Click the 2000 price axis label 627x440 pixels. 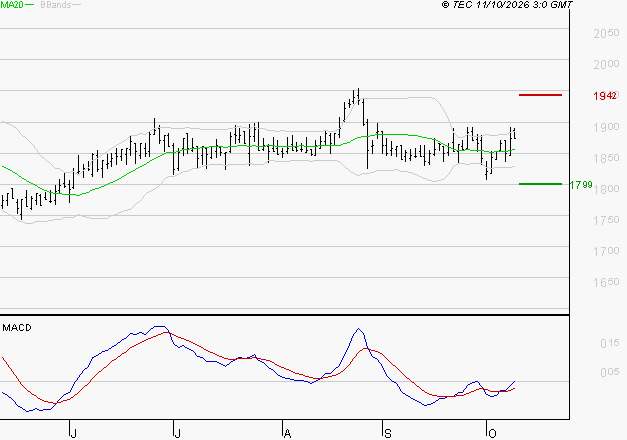[606, 64]
